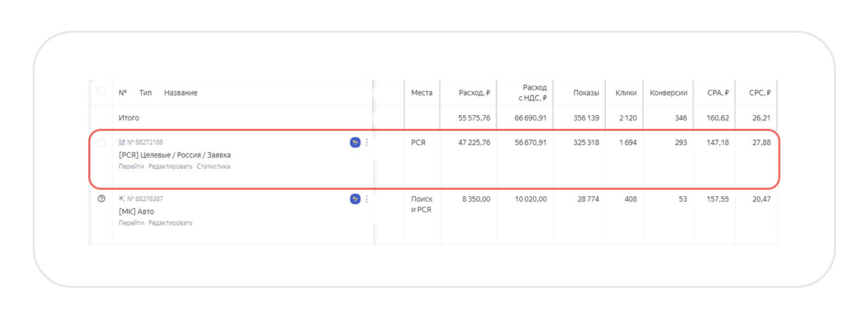Screen dimensions: 868x316
Task: Click the campaign type icon next to № 88276387
Action: pyautogui.click(x=122, y=198)
